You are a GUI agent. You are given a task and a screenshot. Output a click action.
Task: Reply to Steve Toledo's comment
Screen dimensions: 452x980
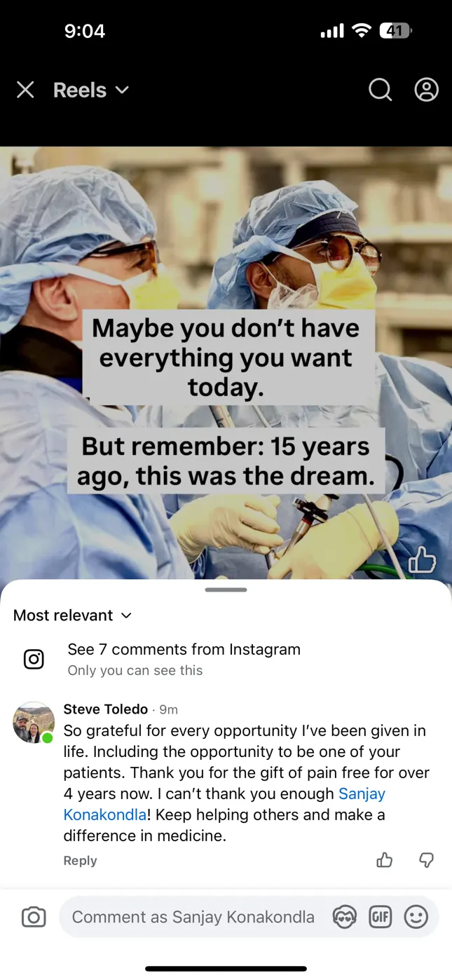point(80,860)
